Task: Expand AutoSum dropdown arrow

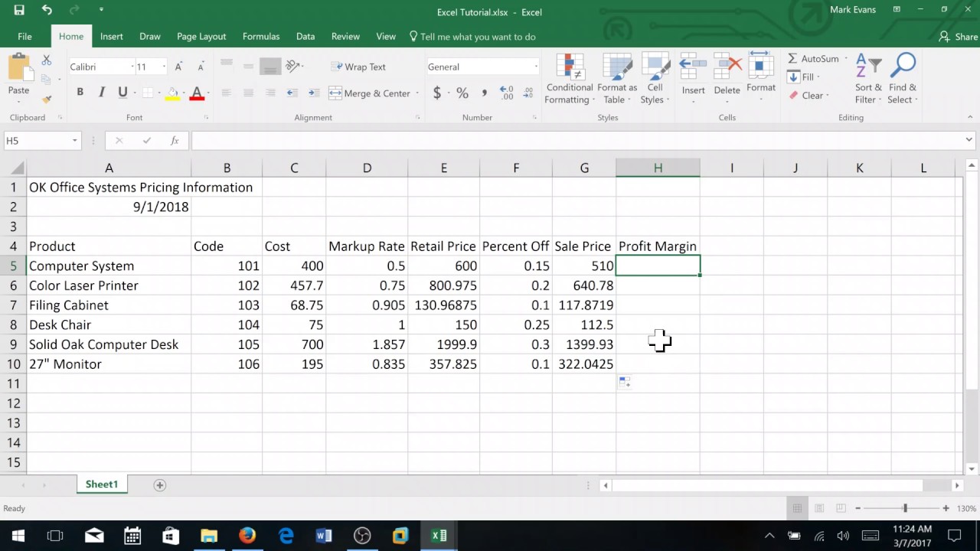Action: [845, 59]
